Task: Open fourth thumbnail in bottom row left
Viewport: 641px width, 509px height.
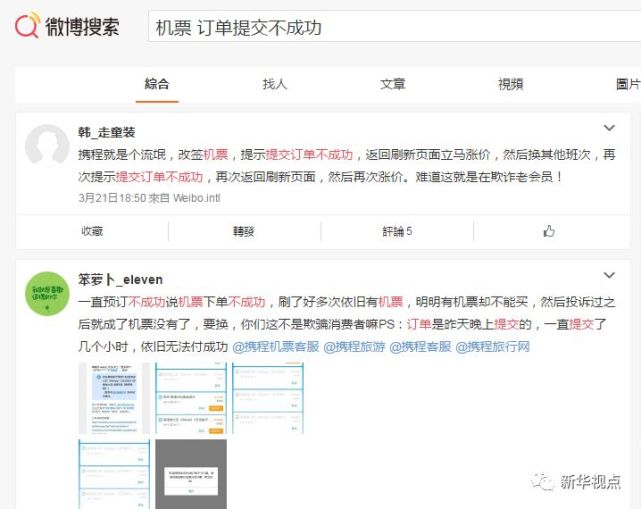Action: (114, 474)
